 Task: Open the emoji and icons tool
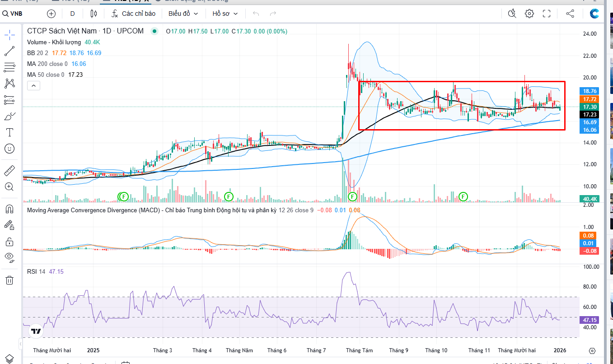pyautogui.click(x=9, y=148)
